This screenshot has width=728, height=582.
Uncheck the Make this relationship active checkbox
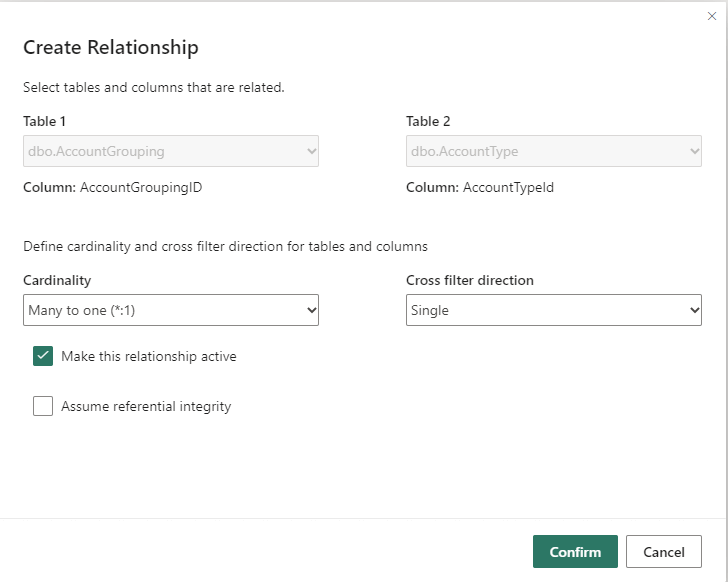coord(43,356)
